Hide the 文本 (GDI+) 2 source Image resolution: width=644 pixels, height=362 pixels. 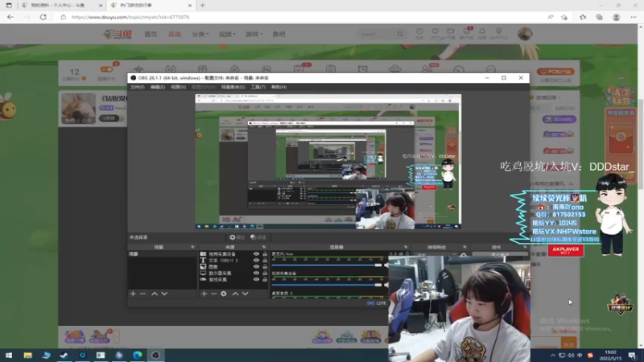(x=256, y=260)
